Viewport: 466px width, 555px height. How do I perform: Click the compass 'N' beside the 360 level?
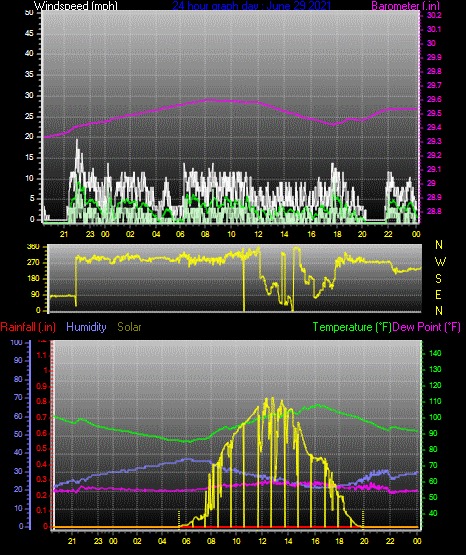point(439,245)
